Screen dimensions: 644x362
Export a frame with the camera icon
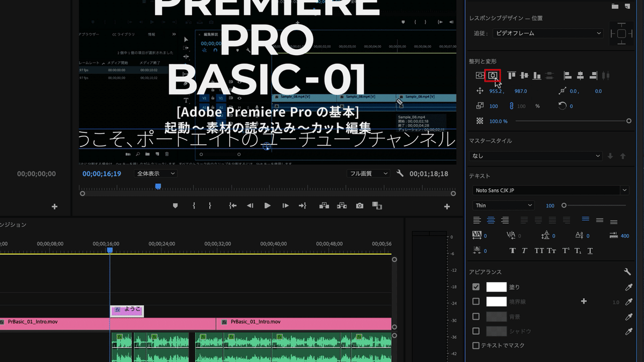pos(360,205)
